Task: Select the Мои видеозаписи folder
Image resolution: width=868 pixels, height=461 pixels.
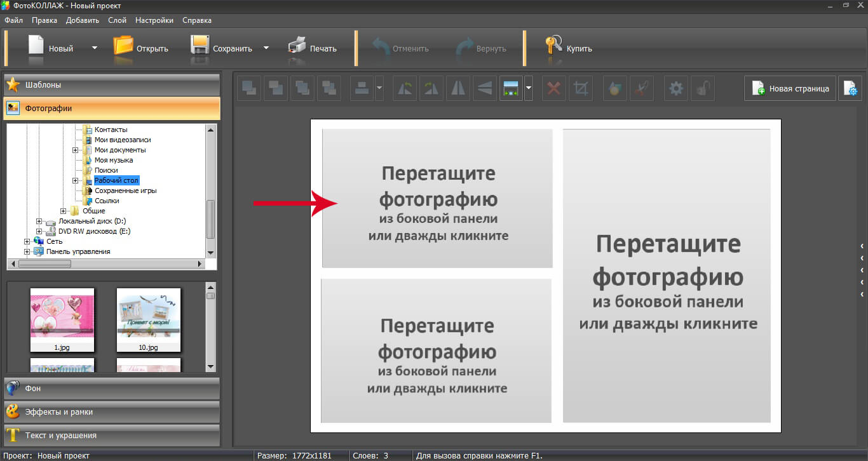Action: tap(123, 140)
